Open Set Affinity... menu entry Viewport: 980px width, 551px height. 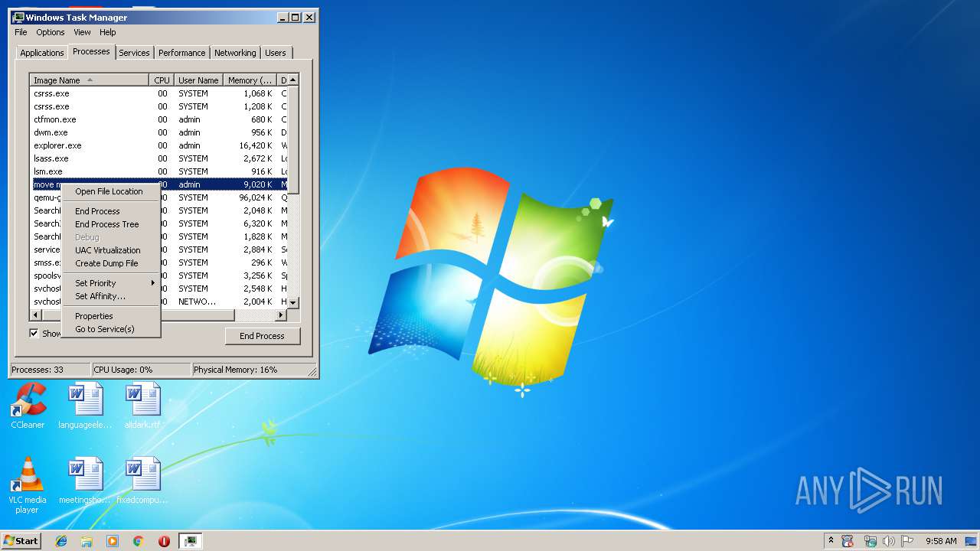(111, 296)
